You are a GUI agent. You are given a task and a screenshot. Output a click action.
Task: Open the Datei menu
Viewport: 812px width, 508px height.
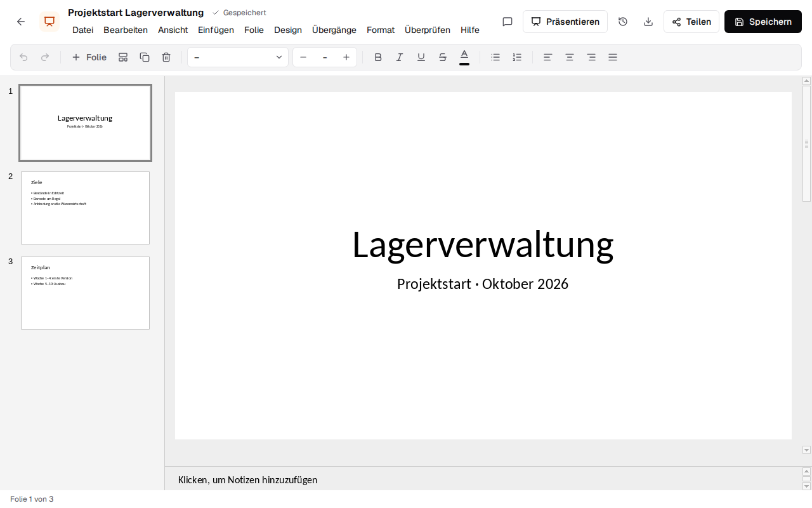83,30
